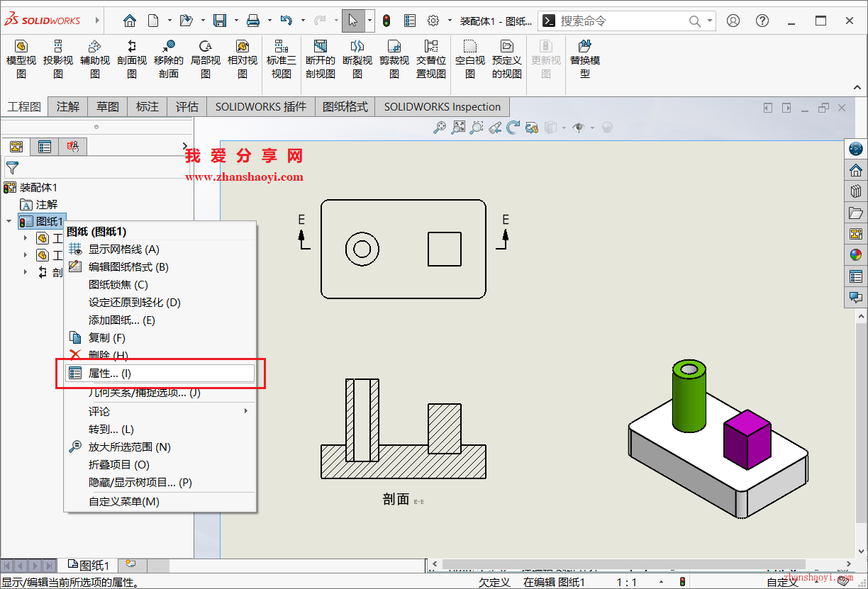Choose 编辑图纸格式 (B) from context menu
The image size is (868, 589).
tap(160, 267)
